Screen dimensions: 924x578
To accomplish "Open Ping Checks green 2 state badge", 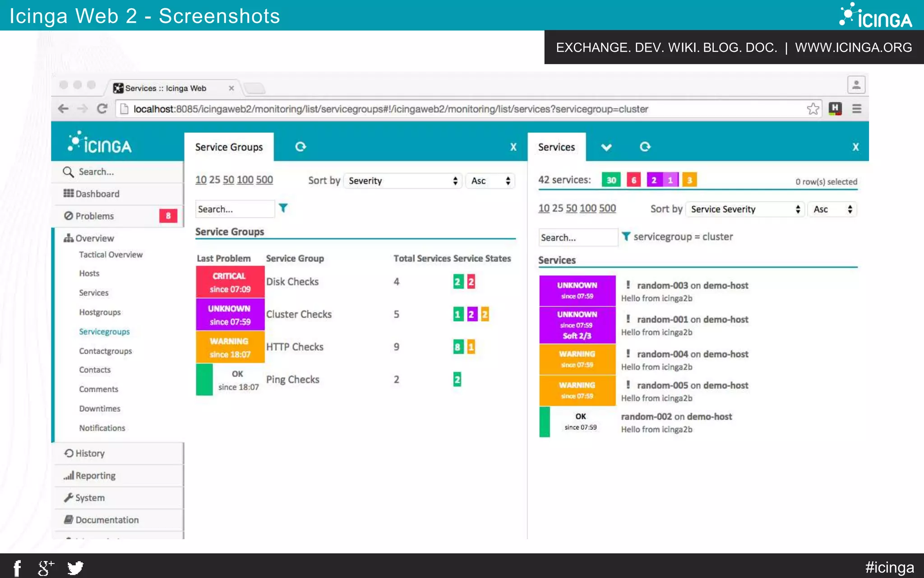I will coord(457,379).
